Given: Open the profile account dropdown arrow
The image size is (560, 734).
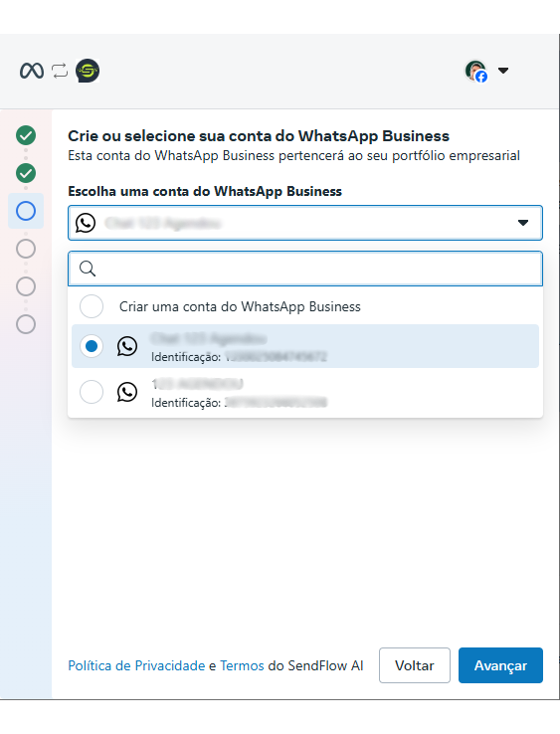Looking at the screenshot, I should (503, 71).
